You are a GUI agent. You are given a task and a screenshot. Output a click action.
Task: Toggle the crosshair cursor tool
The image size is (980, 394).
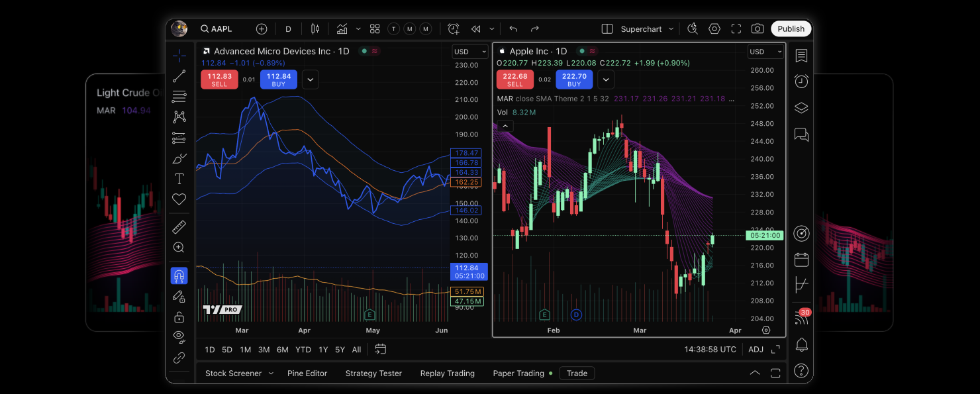point(179,56)
